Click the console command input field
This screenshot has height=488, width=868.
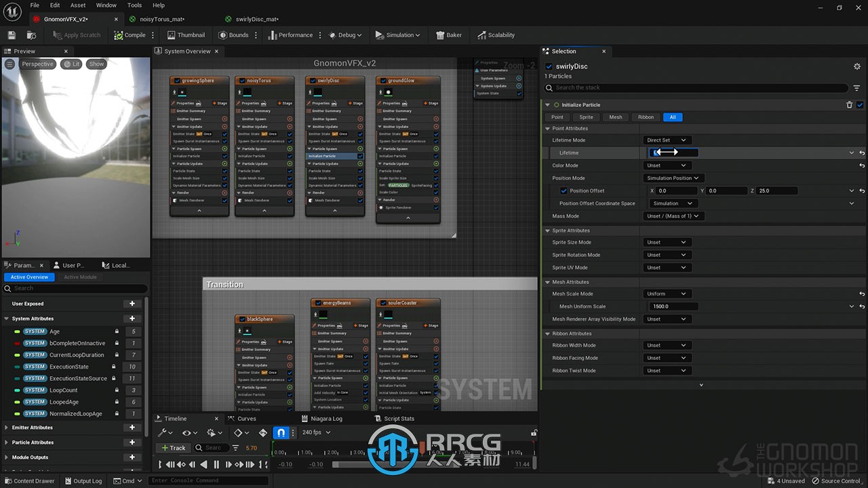click(209, 481)
